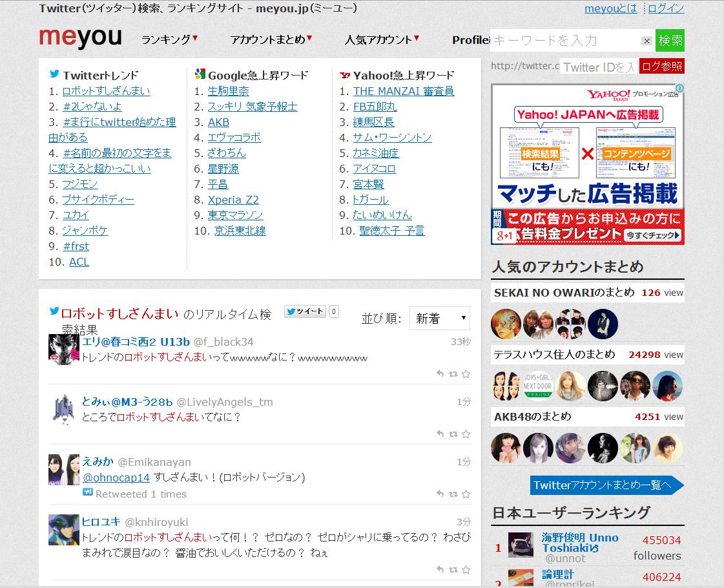The width and height of the screenshot is (724, 588).
Task: Clear the keyword search box with the x
Action: [x=647, y=41]
